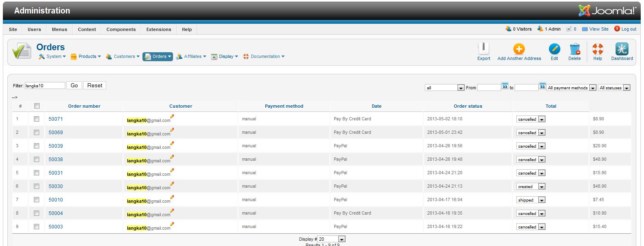This screenshot has width=644, height=246.
Task: Open the Content menu
Action: coord(87,29)
